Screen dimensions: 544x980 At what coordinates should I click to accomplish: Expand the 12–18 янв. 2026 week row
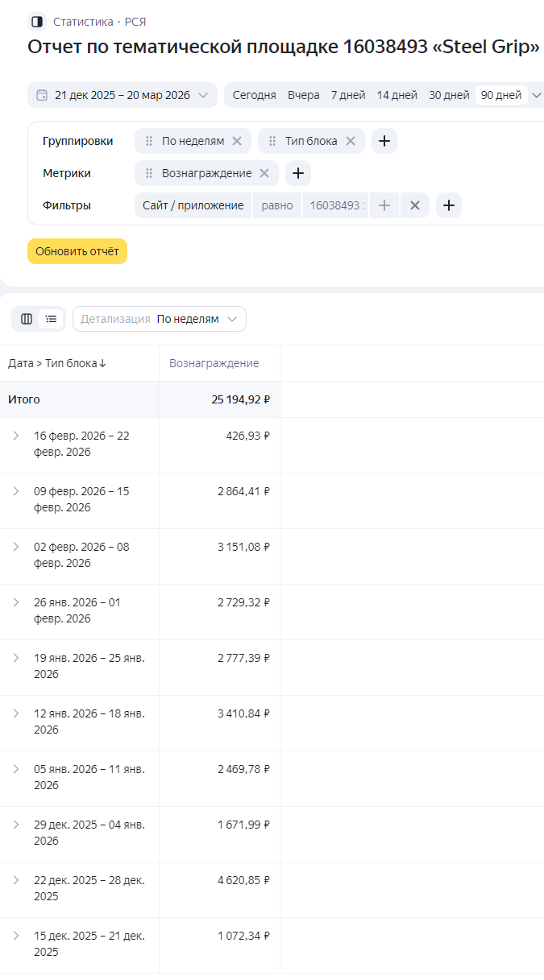pos(15,713)
